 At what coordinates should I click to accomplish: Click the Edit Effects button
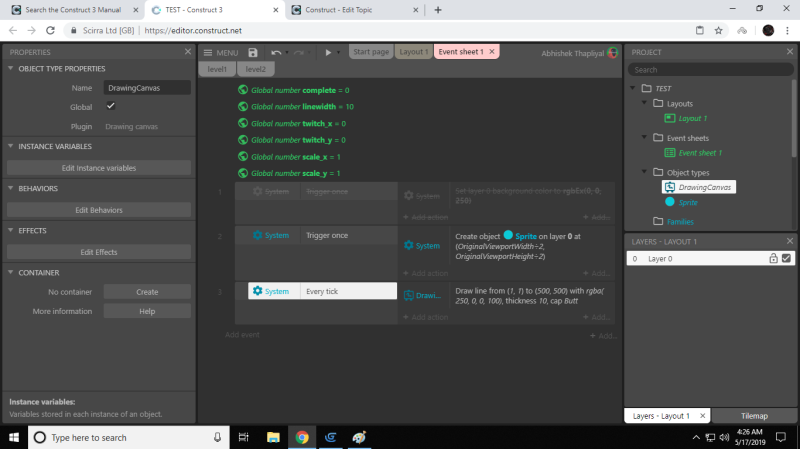click(99, 252)
